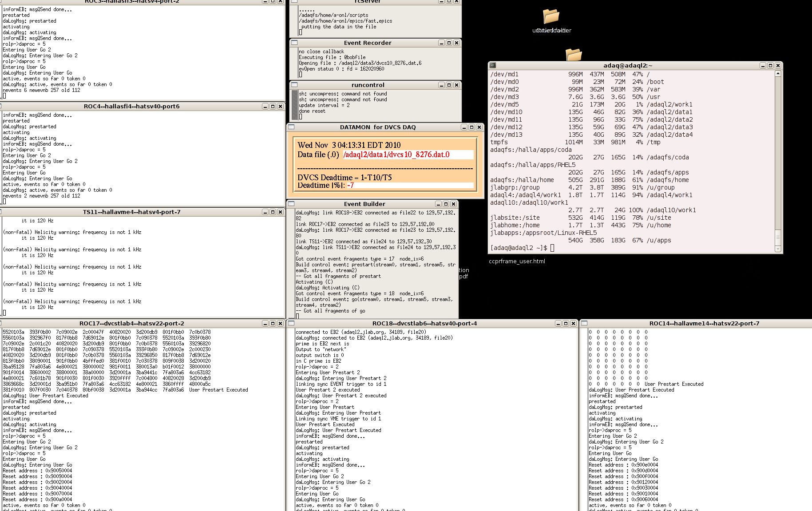Image resolution: width=812 pixels, height=511 pixels.
Task: Click scroll-down arrow in adaq@adaql2 terminal
Action: 778,250
